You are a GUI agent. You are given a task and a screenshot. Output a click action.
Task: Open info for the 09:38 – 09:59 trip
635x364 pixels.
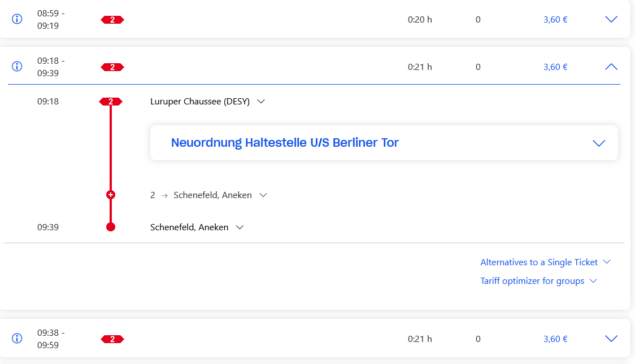(x=17, y=338)
